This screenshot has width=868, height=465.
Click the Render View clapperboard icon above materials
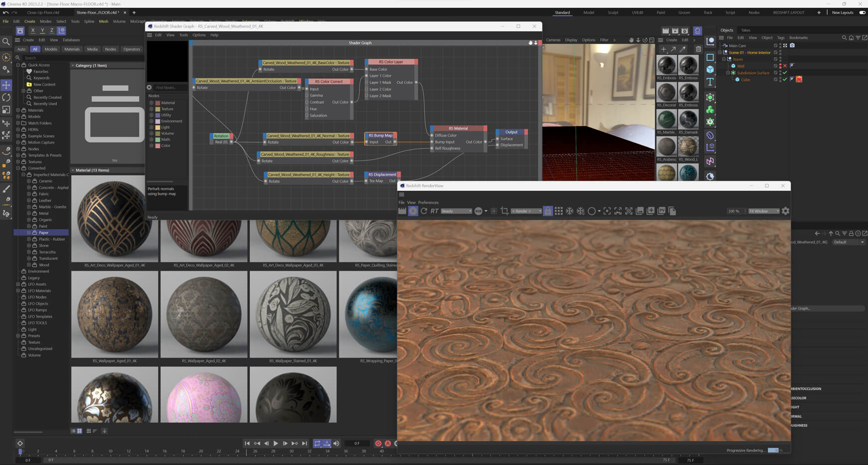[665, 31]
